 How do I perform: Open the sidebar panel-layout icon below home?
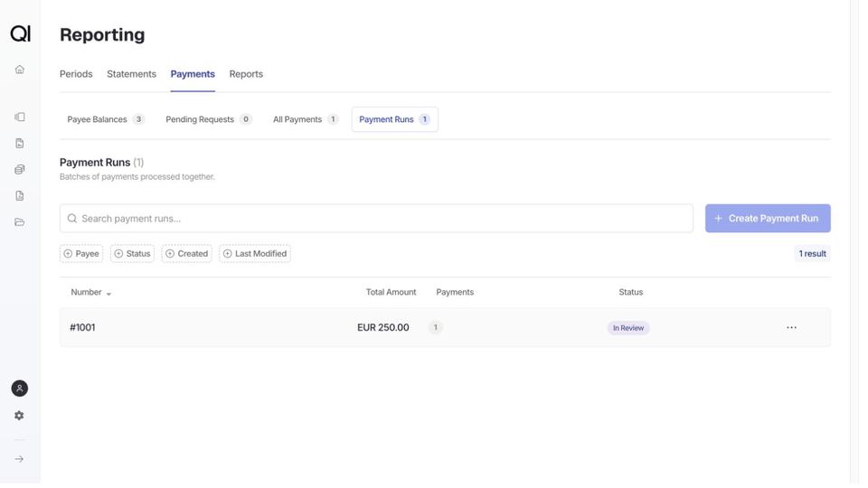coord(19,117)
